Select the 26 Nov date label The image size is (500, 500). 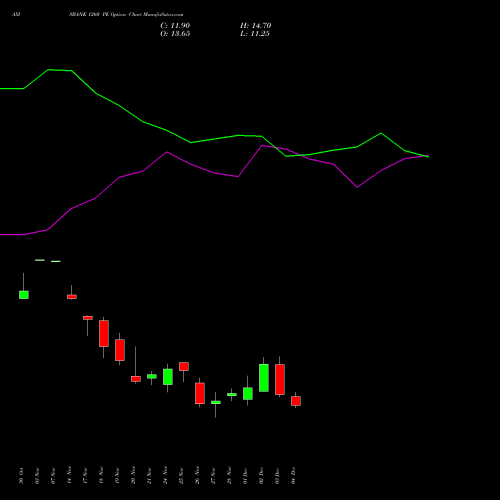(x=197, y=476)
